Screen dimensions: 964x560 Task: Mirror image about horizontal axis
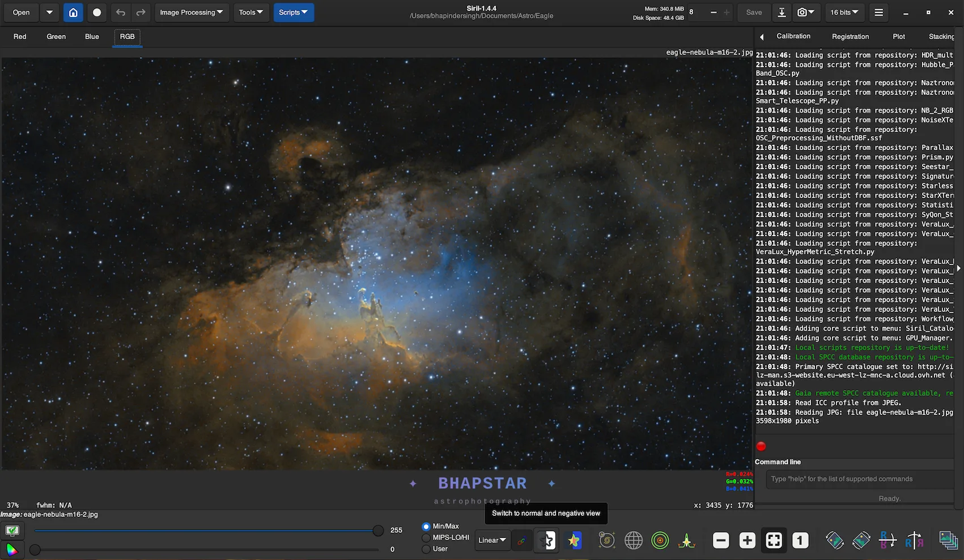(887, 541)
